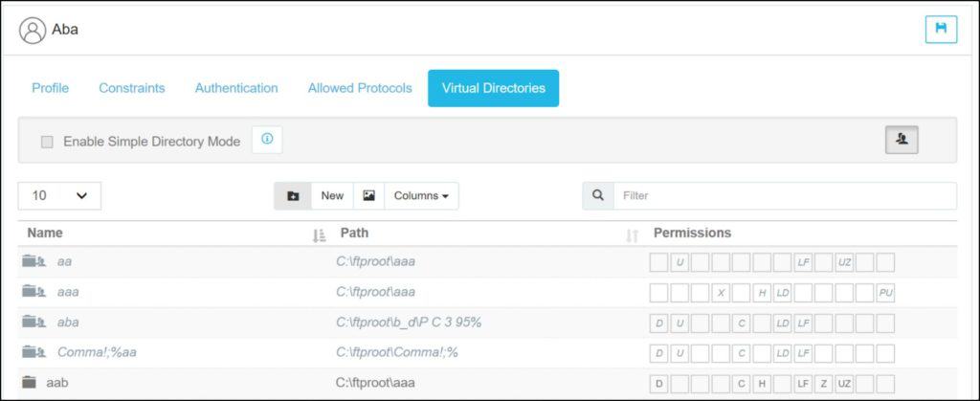Expand the Columns dropdown
980x401 pixels.
421,196
